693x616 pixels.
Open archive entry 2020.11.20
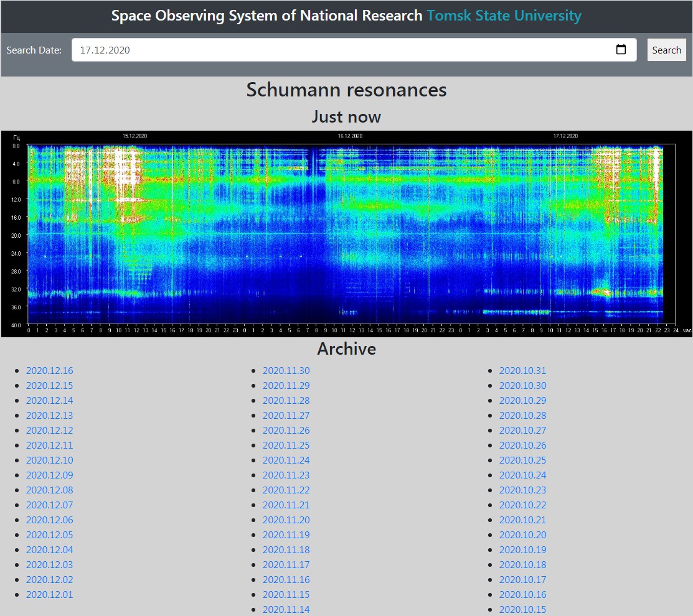pyautogui.click(x=286, y=520)
